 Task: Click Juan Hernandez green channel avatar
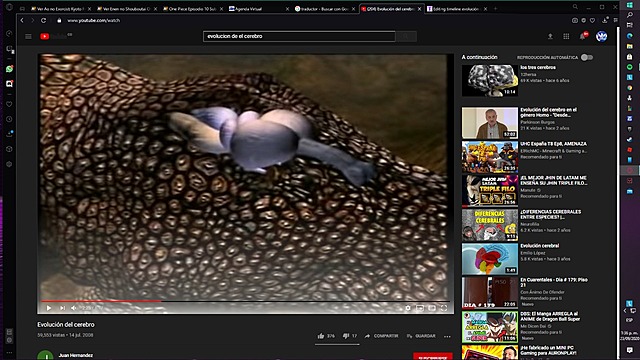[45, 355]
